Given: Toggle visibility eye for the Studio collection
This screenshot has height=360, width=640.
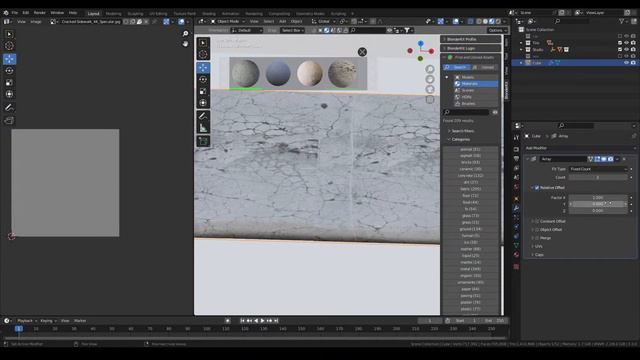Looking at the screenshot, I should point(627,49).
